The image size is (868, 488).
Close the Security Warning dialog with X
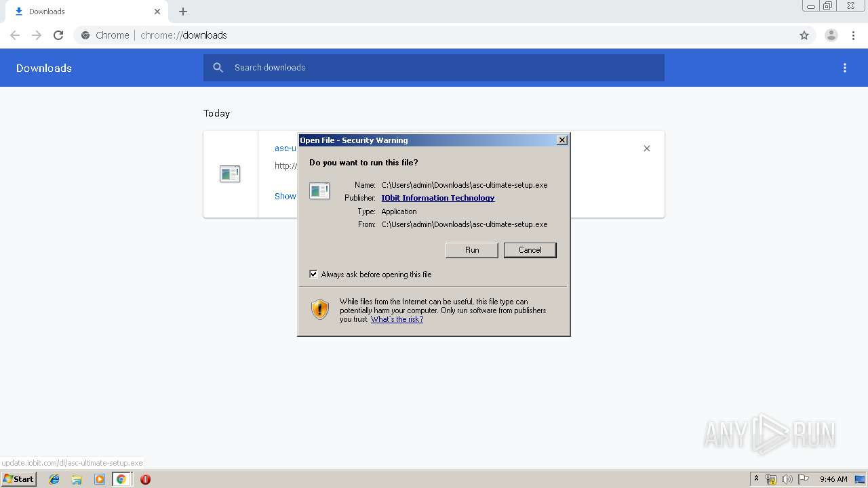[561, 140]
